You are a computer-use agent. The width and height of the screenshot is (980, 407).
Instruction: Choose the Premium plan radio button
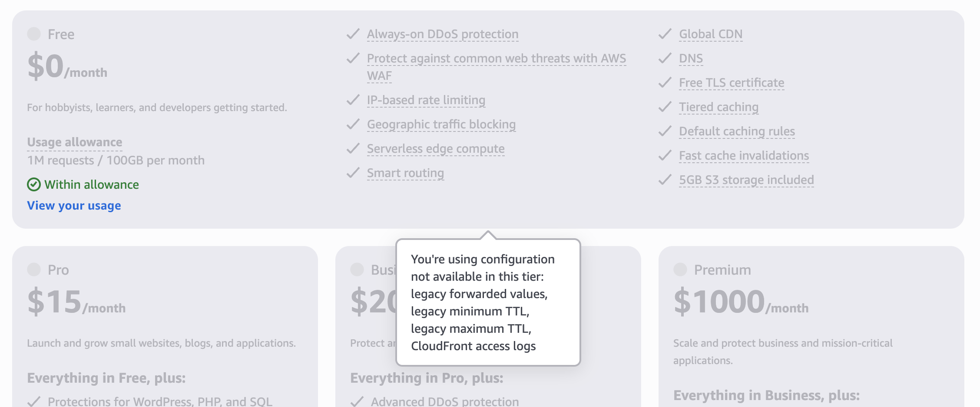click(680, 269)
